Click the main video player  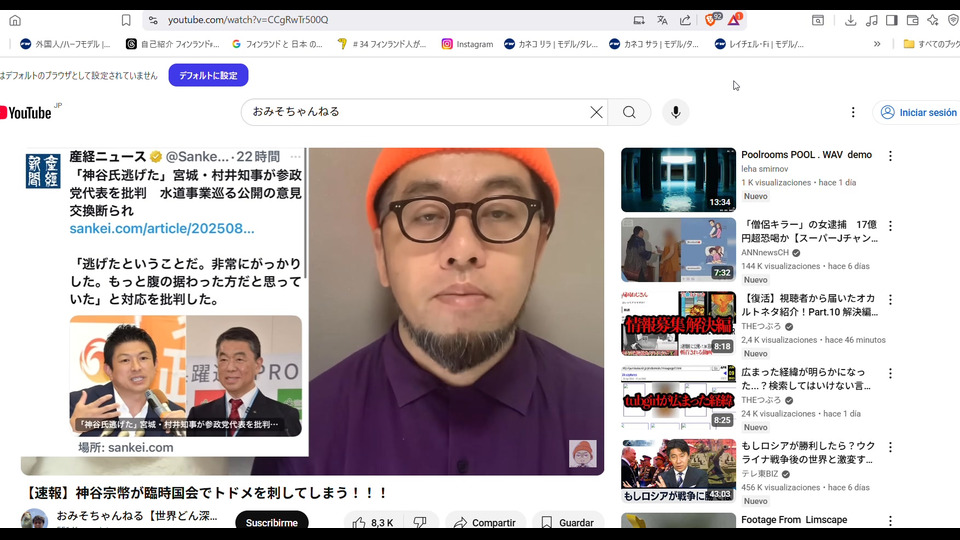point(312,311)
